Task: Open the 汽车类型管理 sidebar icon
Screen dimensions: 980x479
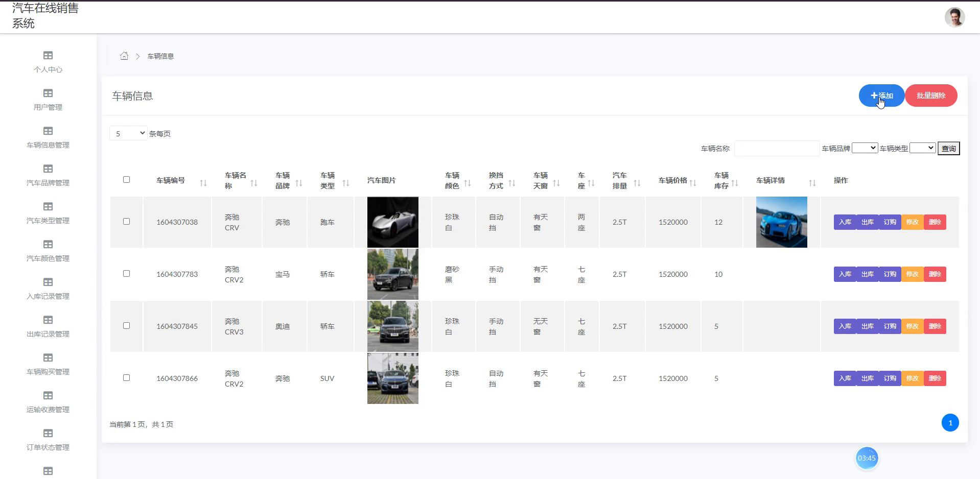Action: 48,206
